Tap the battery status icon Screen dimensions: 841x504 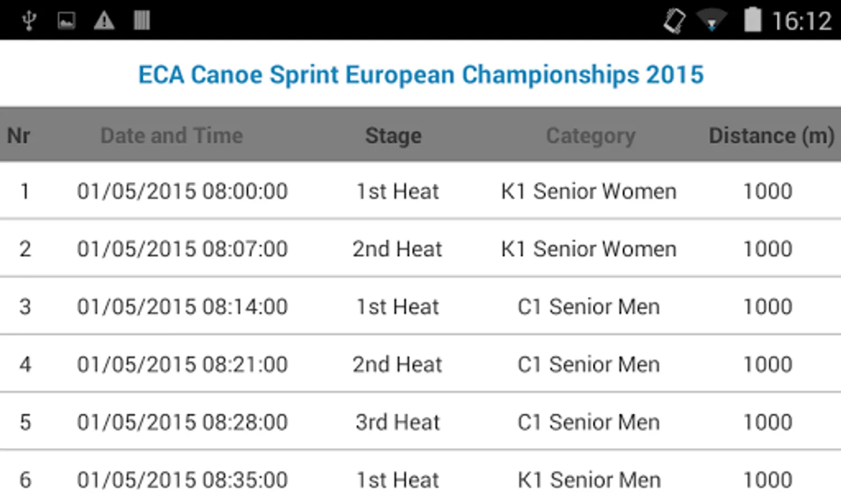[x=752, y=20]
